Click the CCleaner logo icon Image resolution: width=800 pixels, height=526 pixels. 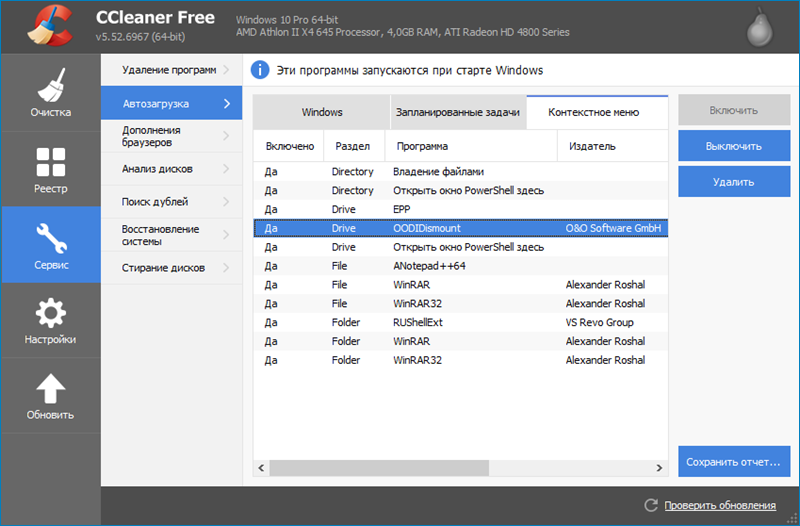50,26
